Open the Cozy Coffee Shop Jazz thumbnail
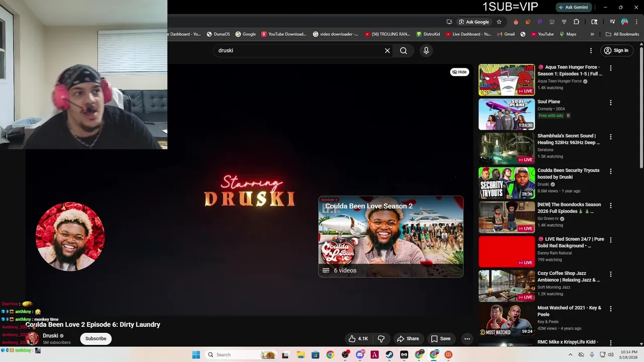The width and height of the screenshot is (644, 362). 507,286
